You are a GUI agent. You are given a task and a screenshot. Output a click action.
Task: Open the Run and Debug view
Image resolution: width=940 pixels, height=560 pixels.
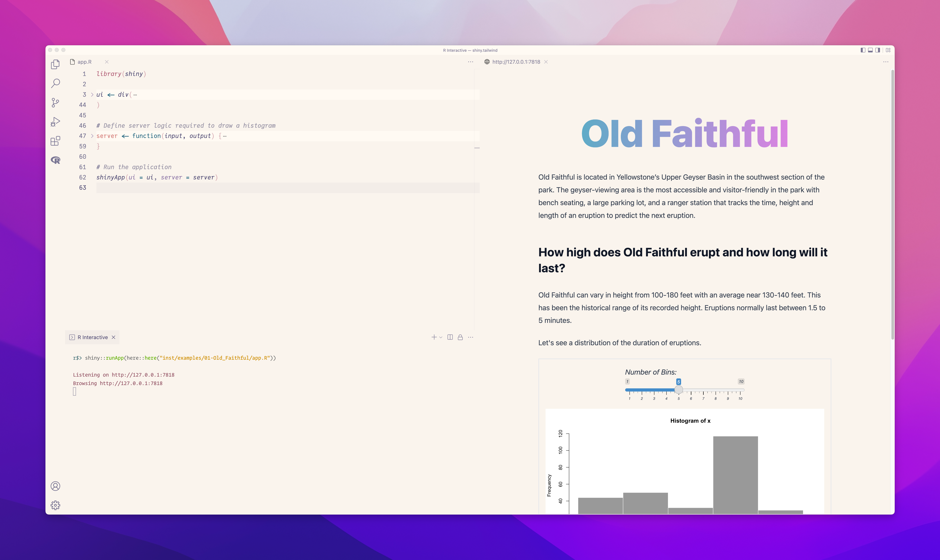pos(55,122)
